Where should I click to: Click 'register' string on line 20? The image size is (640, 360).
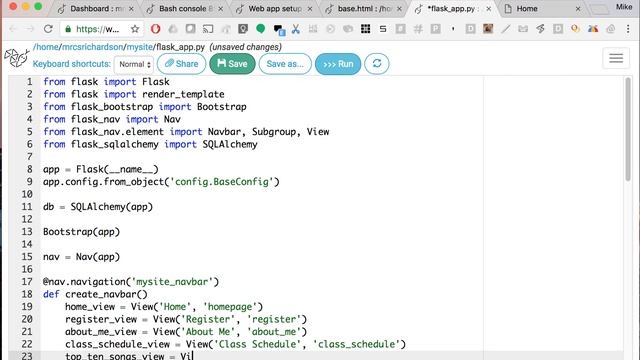[274, 319]
